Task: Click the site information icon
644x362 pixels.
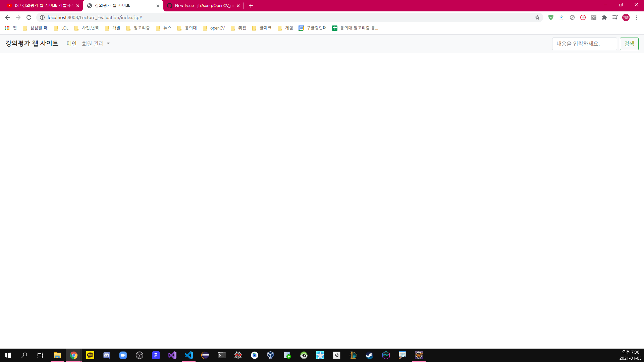Action: click(42, 17)
